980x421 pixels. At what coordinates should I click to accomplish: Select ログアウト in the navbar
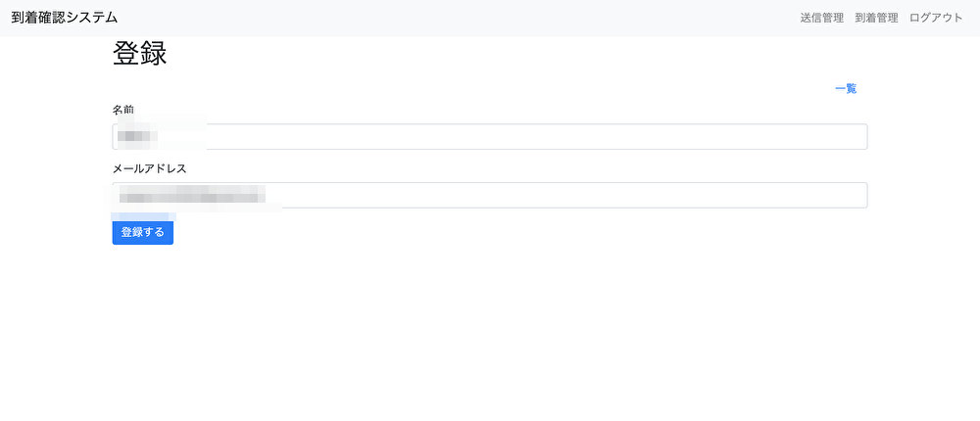(x=936, y=18)
